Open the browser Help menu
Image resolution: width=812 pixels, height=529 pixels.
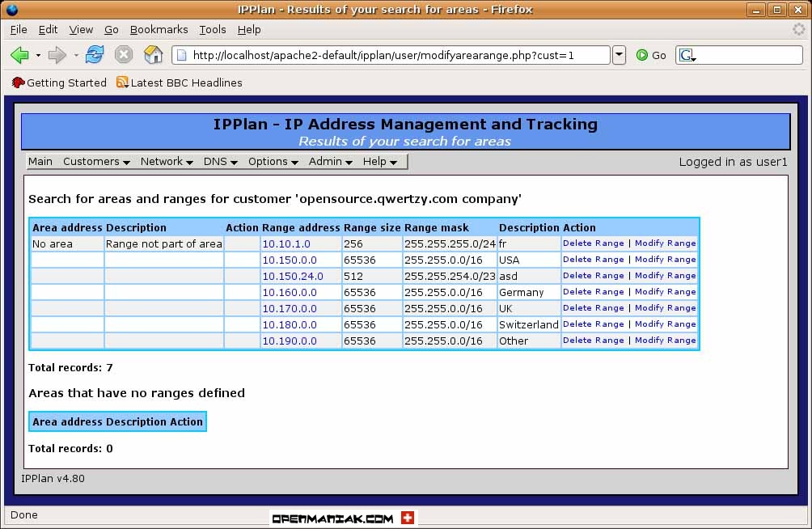pos(249,30)
